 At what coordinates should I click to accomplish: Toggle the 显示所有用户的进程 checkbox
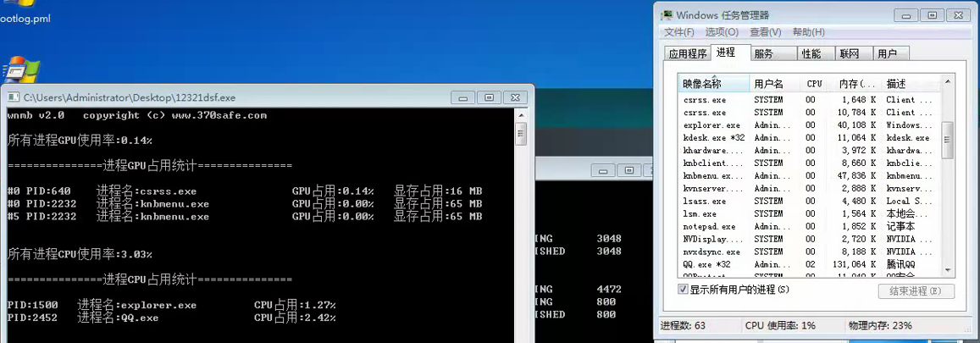click(x=684, y=290)
